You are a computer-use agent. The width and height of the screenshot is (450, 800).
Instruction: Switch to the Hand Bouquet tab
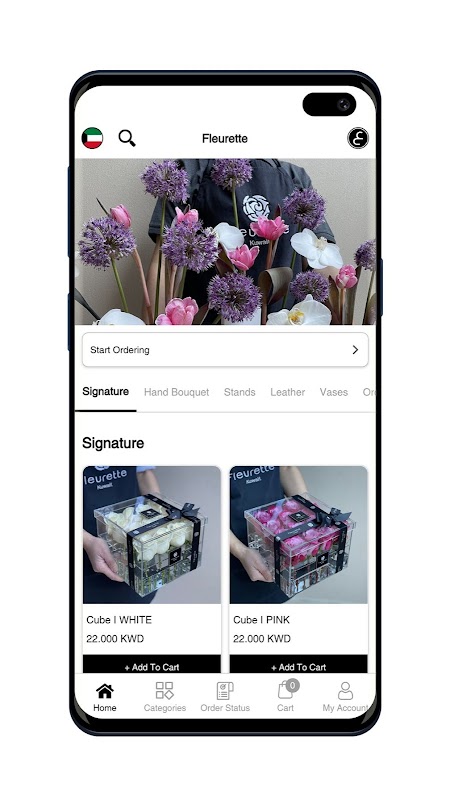point(177,392)
